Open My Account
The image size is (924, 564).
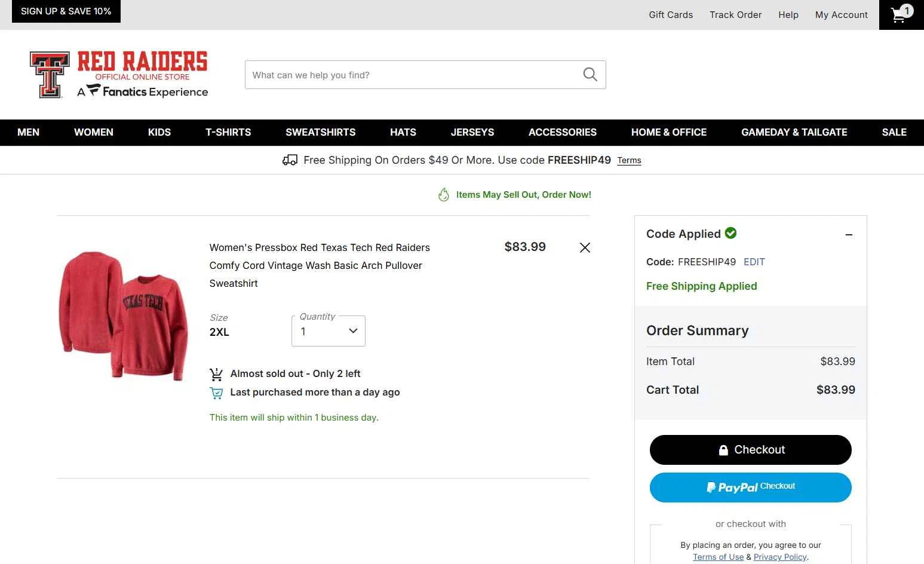point(842,15)
